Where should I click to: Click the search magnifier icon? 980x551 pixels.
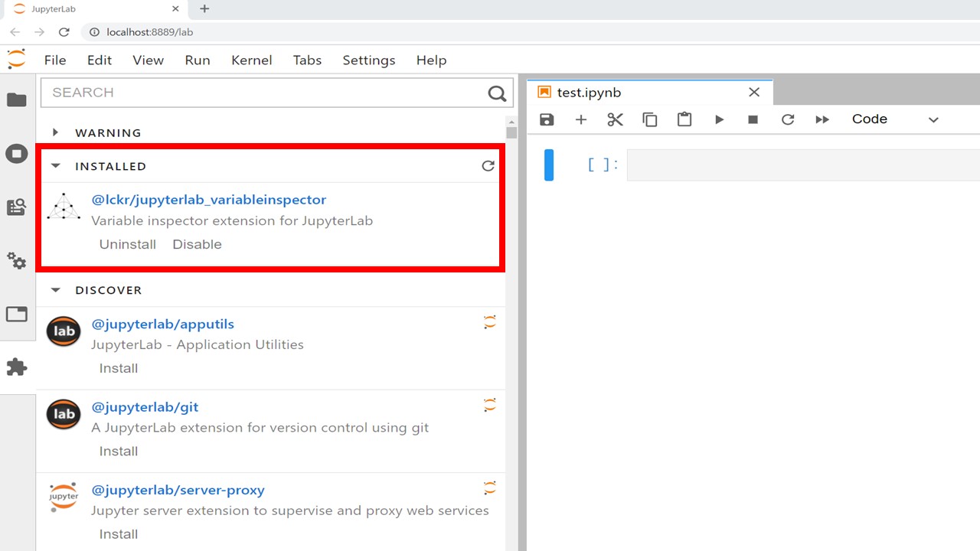click(x=497, y=93)
